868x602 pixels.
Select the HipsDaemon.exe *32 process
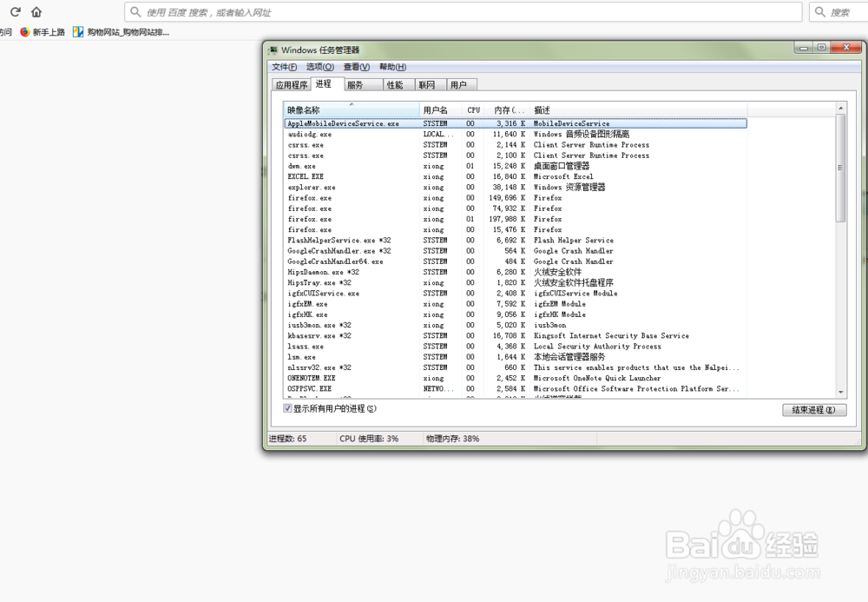coord(516,272)
